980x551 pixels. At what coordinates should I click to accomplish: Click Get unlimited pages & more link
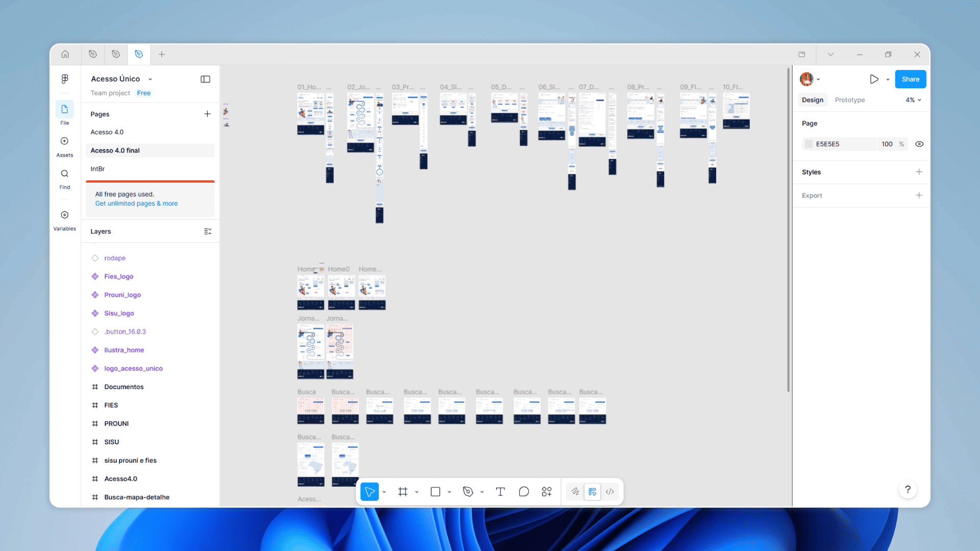click(x=136, y=203)
